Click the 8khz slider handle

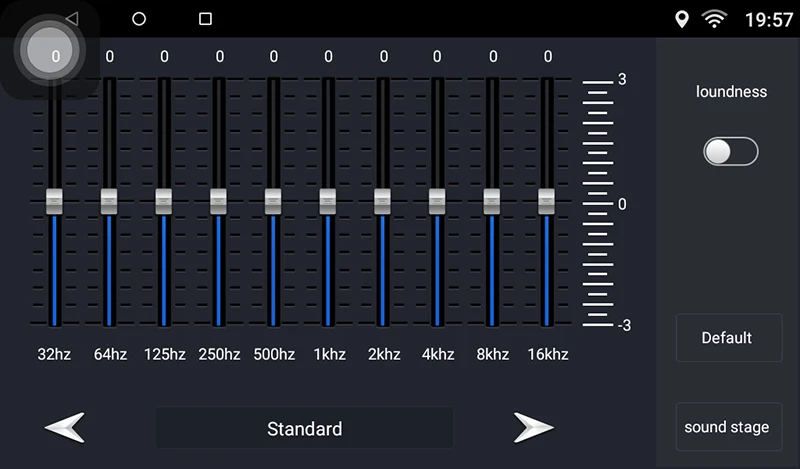(x=492, y=202)
